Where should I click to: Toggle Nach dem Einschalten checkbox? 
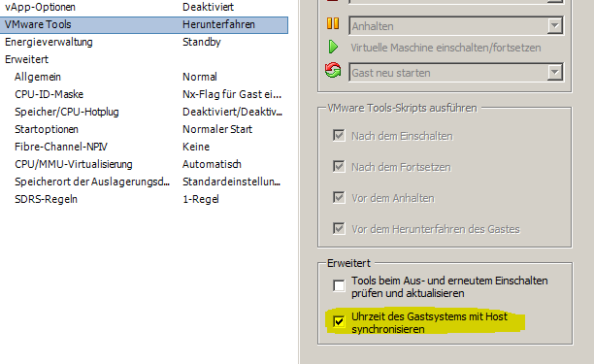[339, 135]
